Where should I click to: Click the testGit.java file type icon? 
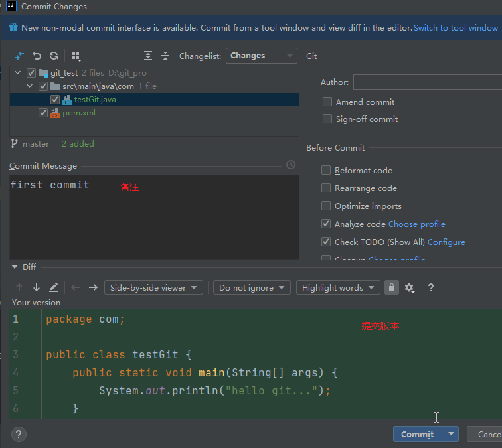click(x=67, y=100)
